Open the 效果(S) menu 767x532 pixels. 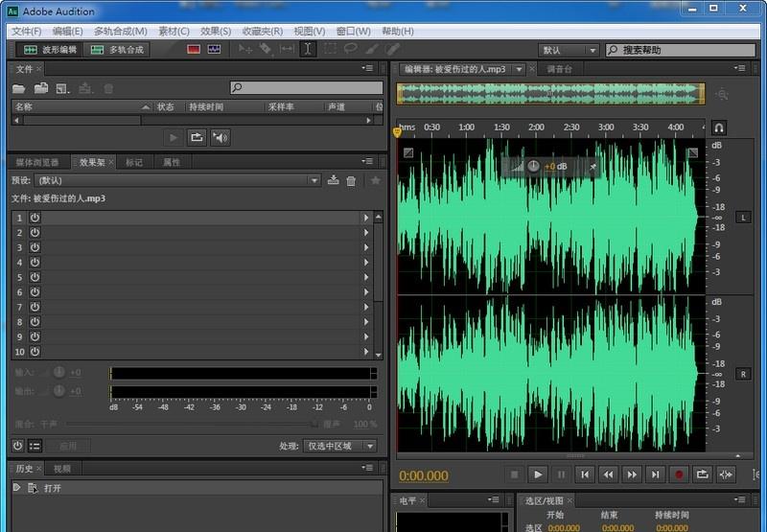point(215,32)
